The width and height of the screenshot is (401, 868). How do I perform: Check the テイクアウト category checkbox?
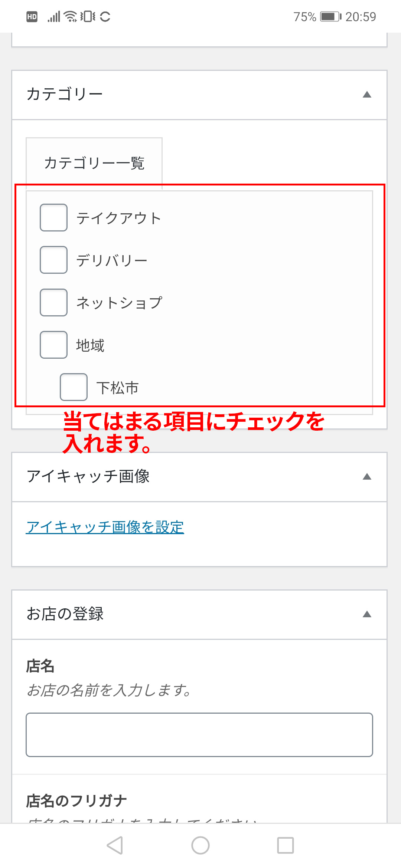click(53, 218)
